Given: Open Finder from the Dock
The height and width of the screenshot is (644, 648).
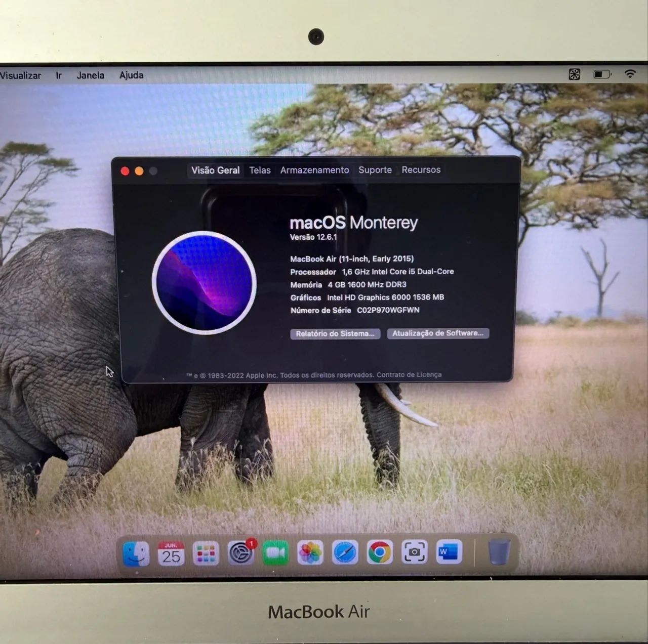Looking at the screenshot, I should coord(136,553).
